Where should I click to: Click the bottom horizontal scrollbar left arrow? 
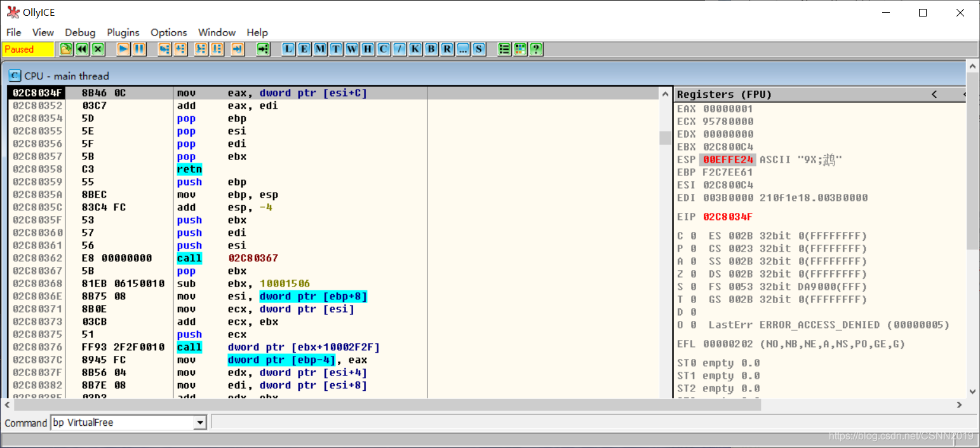pos(8,405)
